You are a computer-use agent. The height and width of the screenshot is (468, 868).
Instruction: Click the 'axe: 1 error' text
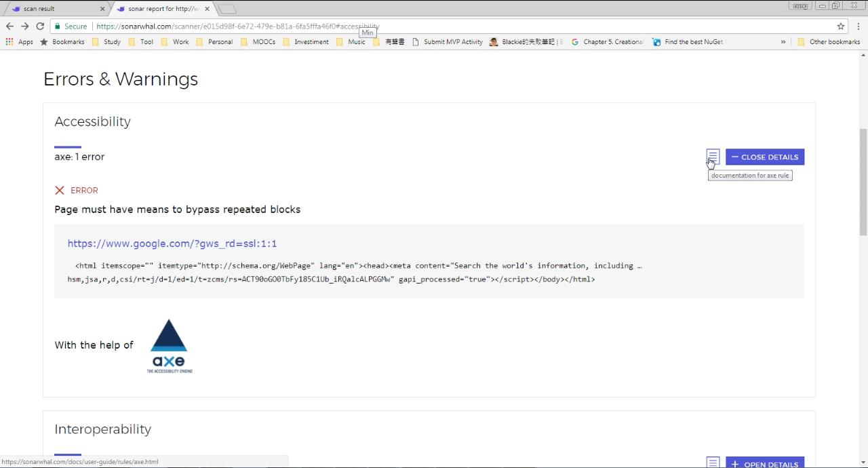(79, 157)
